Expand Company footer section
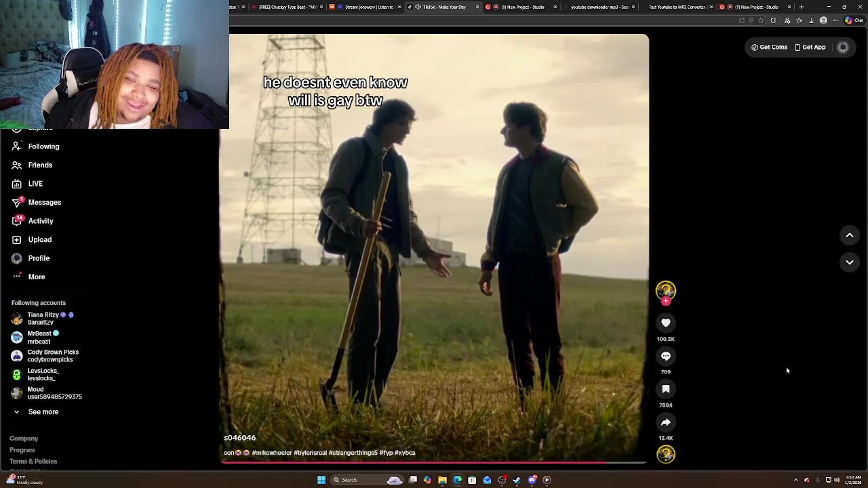The width and height of the screenshot is (868, 488). tap(24, 439)
